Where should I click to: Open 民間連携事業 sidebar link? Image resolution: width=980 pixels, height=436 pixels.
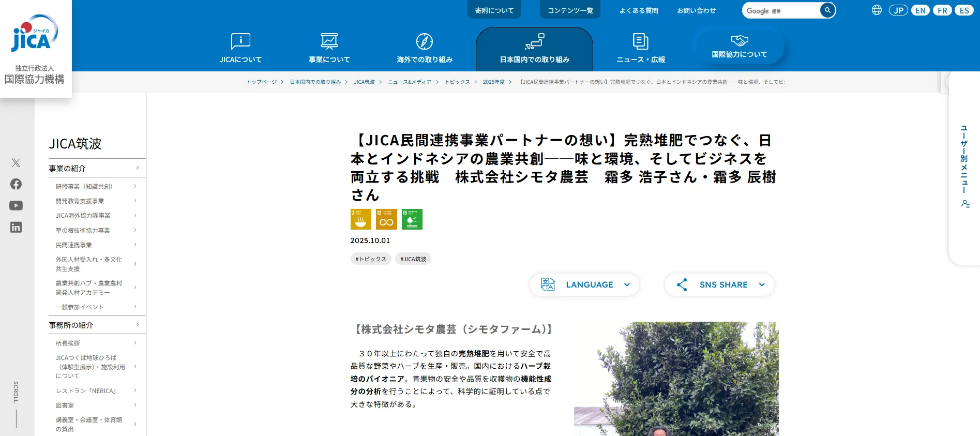pos(74,245)
